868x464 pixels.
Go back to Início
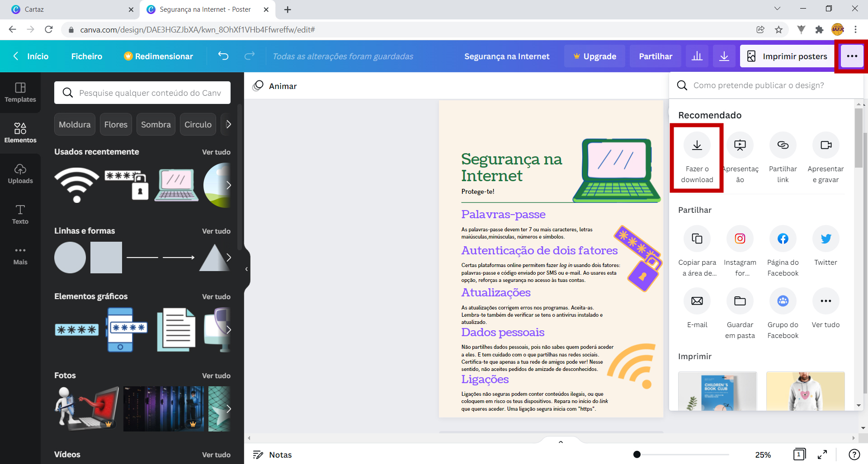click(x=31, y=56)
